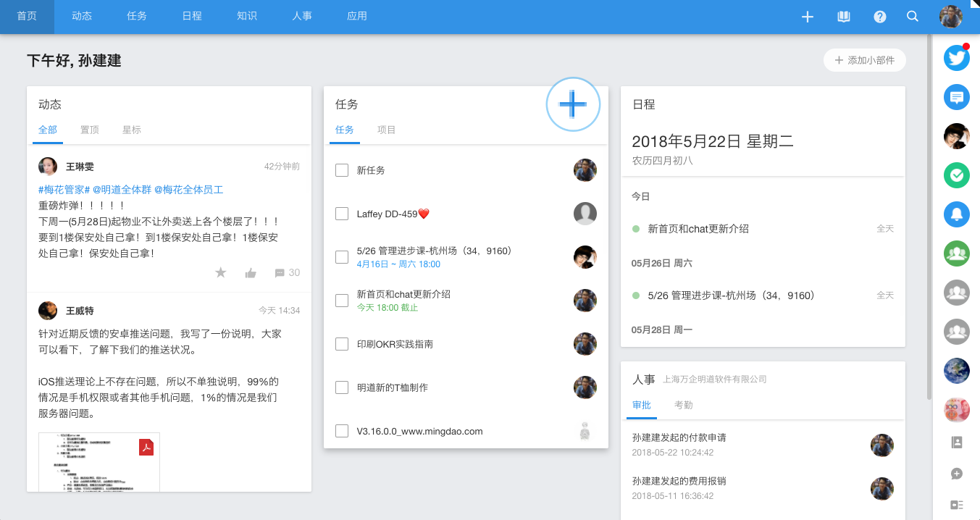Check the V3.16.0.0_www.mingdao.com task checkbox
The height and width of the screenshot is (520, 980).
pos(342,431)
